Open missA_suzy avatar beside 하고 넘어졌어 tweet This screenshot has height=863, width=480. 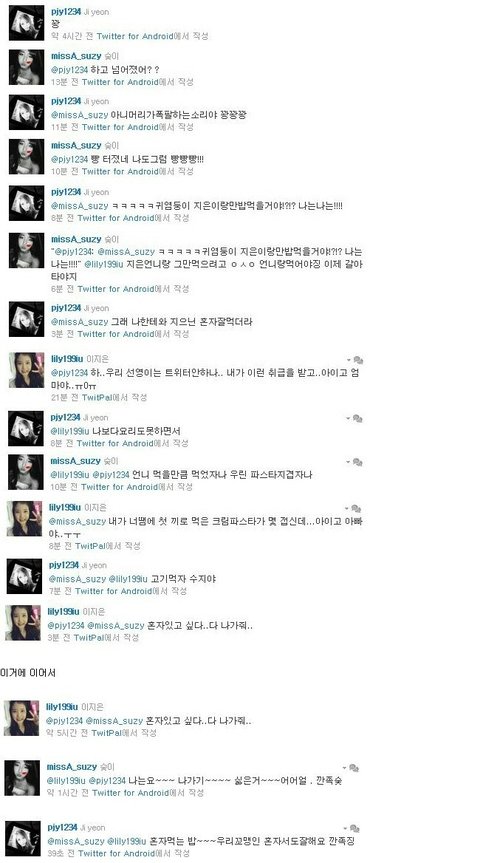[x=26, y=67]
